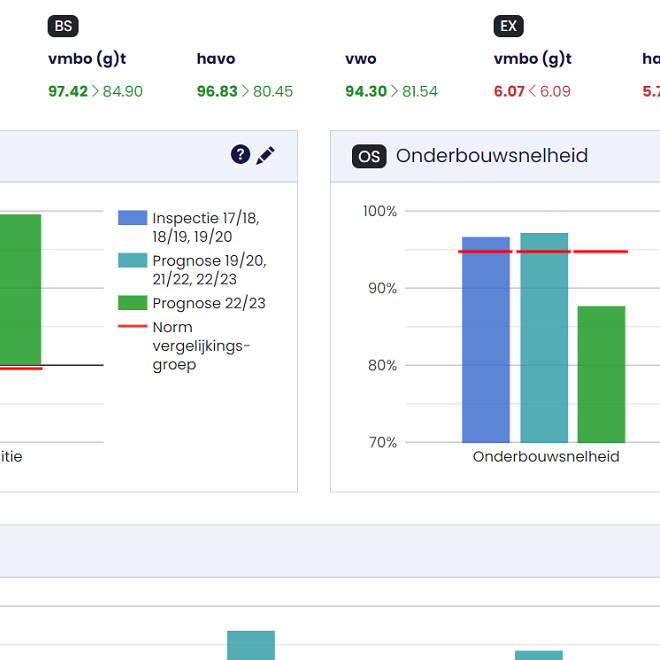This screenshot has width=660, height=660.
Task: Click the OS badge next to Onderbouwsnelheid
Action: pyautogui.click(x=369, y=157)
